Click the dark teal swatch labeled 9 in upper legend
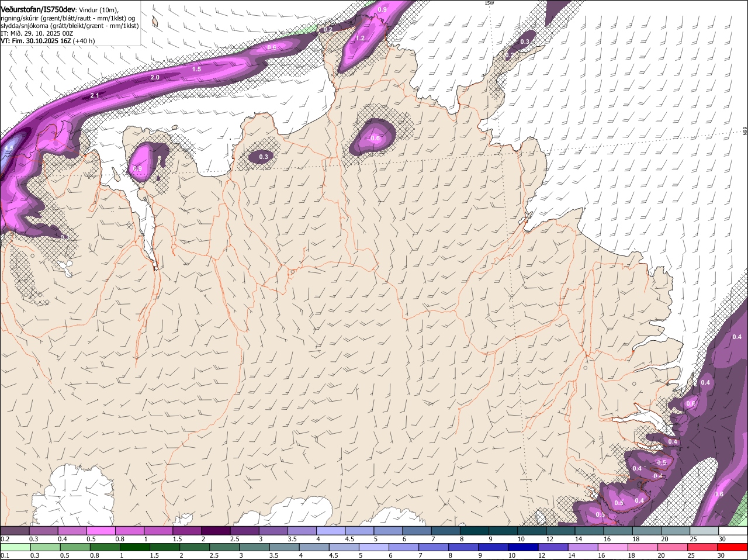The image size is (748, 560). [503, 531]
